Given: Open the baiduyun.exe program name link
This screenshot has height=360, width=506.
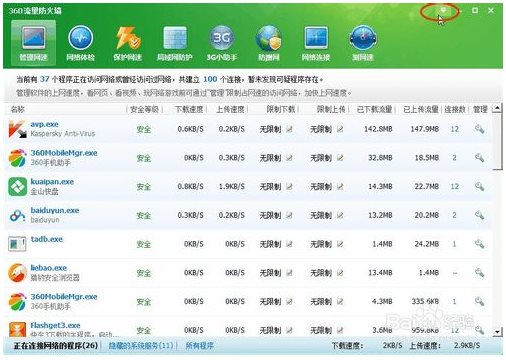Looking at the screenshot, I should 55,210.
